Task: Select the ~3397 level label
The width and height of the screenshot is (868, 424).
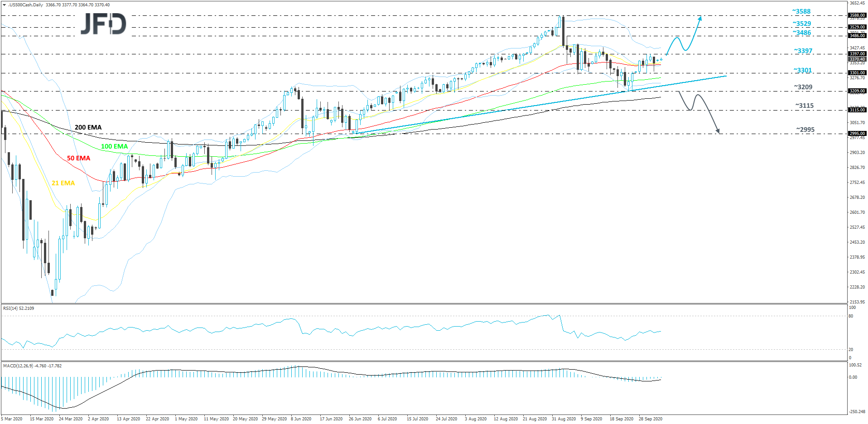Action: point(803,51)
